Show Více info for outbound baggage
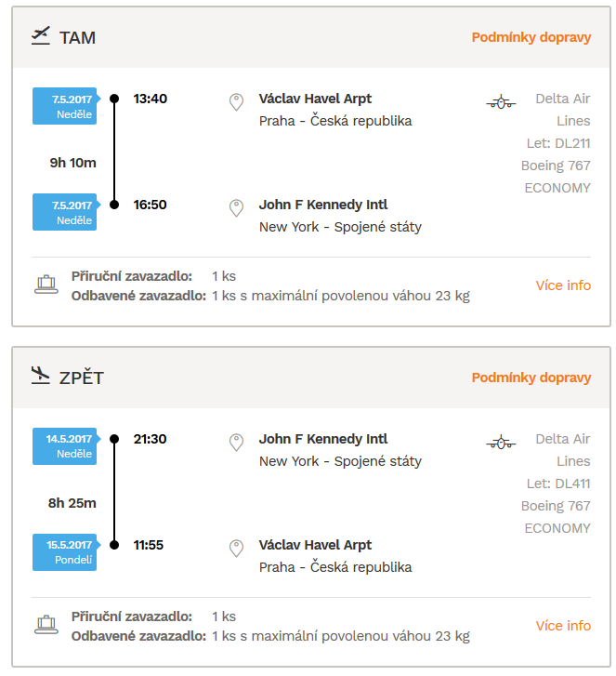Image resolution: width=616 pixels, height=676 pixels. click(563, 285)
